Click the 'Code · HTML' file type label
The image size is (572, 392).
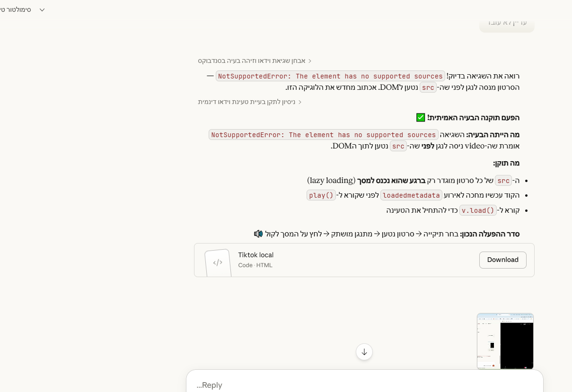click(255, 265)
